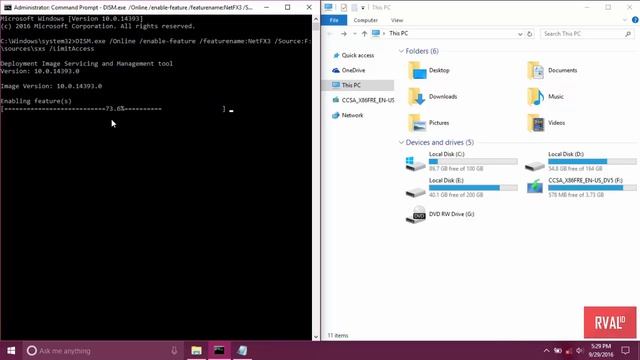This screenshot has height=360, width=640.
Task: Click the New folder quick access icon
Action: pyautogui.click(x=354, y=7)
